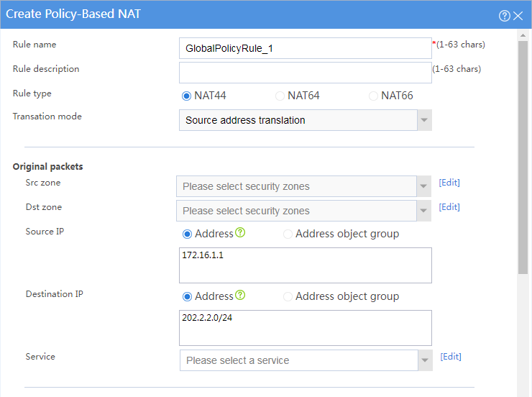Click the Source IP address text area
Image resolution: width=532 pixels, height=397 pixels.
click(306, 265)
